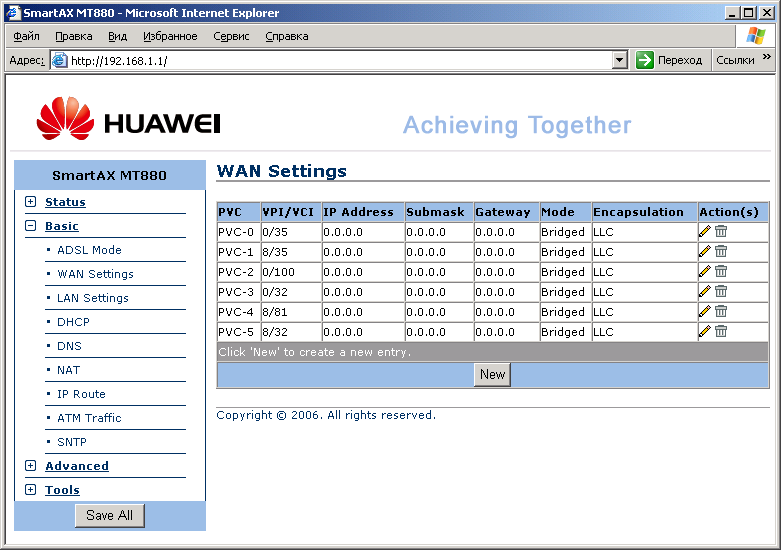The image size is (781, 550).
Task: Go to NAT page
Action: click(x=68, y=370)
